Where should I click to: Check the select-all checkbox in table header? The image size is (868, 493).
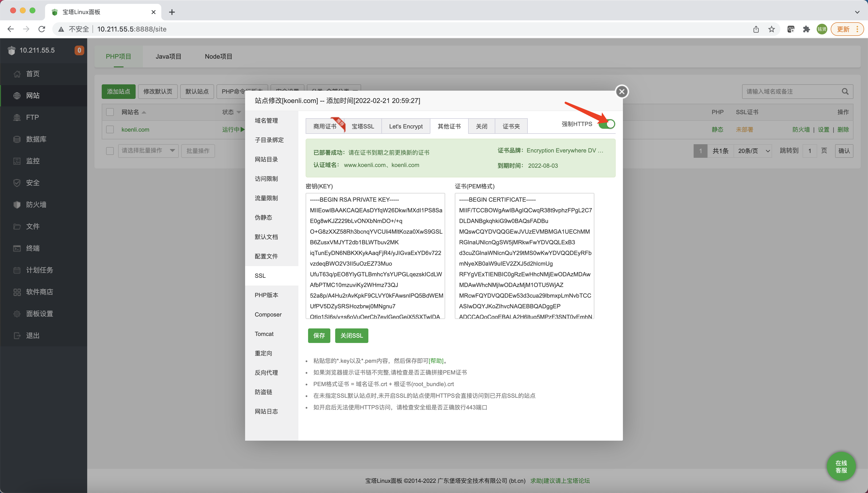pyautogui.click(x=110, y=112)
